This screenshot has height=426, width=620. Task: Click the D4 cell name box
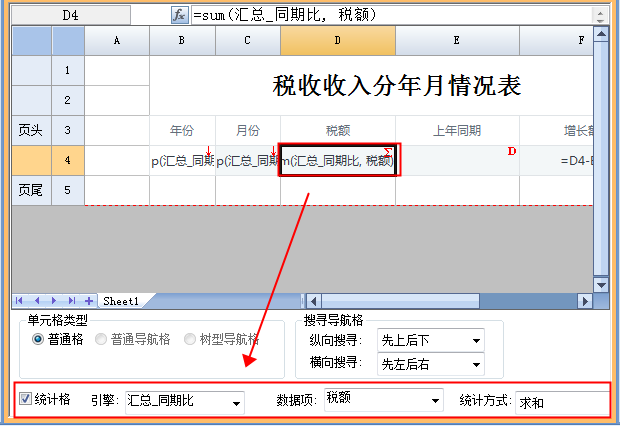pos(70,15)
